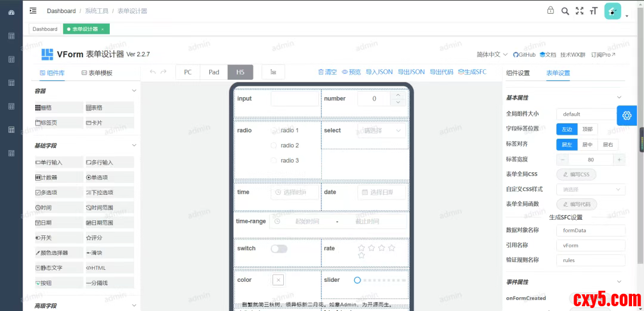This screenshot has width=644, height=311.
Task: Collapse the 容器 section chevron
Action: tap(134, 91)
